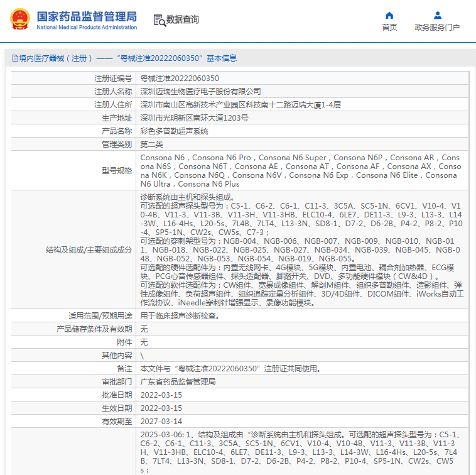The width and height of the screenshot is (476, 475).
Task: Open the 首页 link text
Action: pyautogui.click(x=389, y=28)
